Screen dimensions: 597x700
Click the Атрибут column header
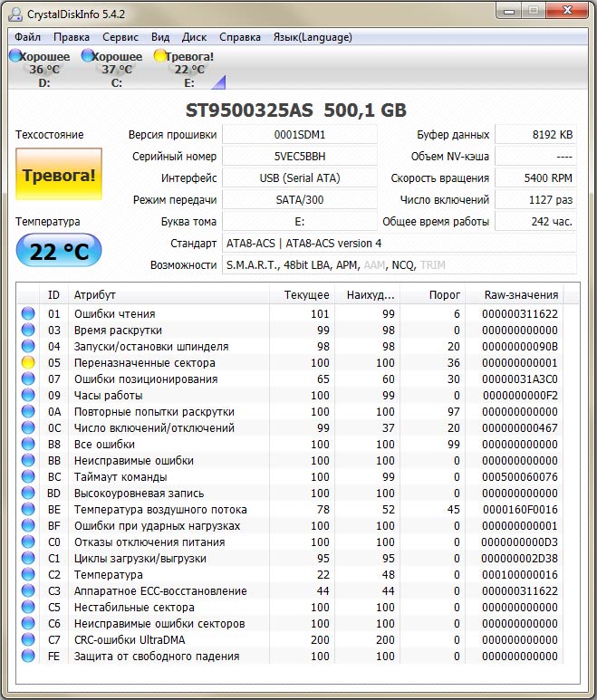(95, 295)
